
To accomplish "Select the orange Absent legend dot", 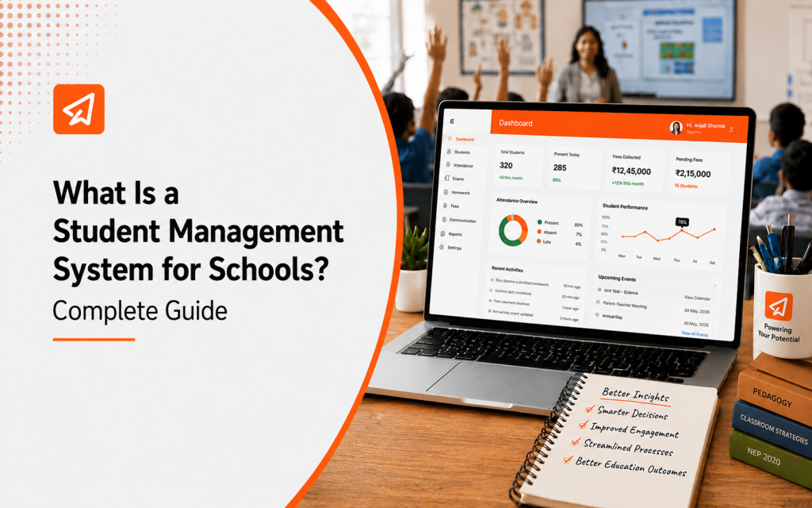I will pyautogui.click(x=539, y=232).
